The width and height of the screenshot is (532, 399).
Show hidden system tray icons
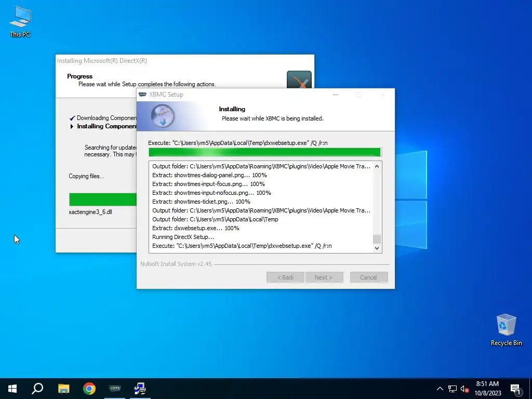point(440,389)
